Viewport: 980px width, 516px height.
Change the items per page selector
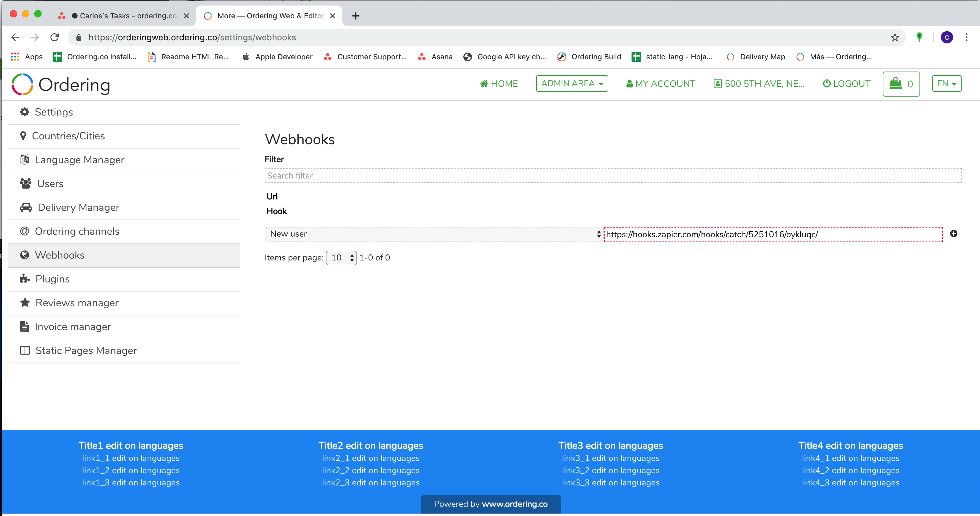(x=341, y=258)
